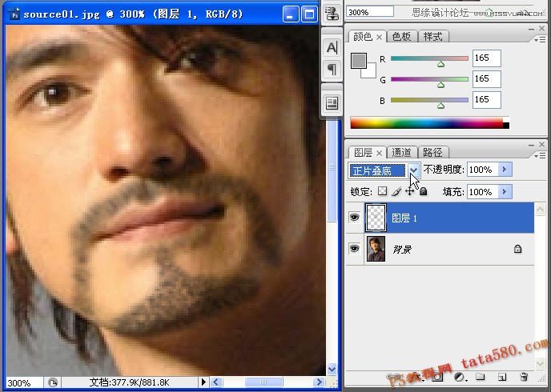Screen dimensions: 551x392
Task: Switch to the 图层 tab
Action: [x=363, y=152]
